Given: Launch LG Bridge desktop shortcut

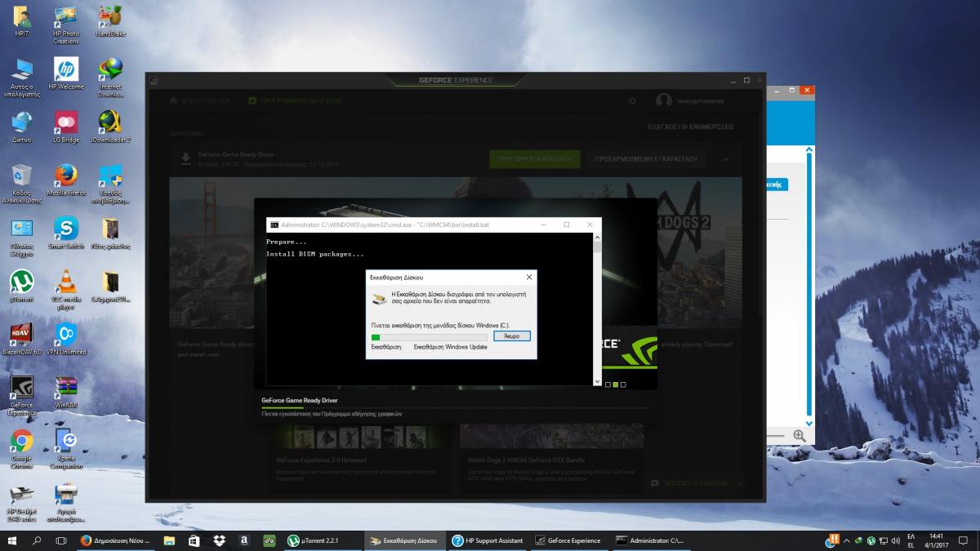Looking at the screenshot, I should [66, 127].
